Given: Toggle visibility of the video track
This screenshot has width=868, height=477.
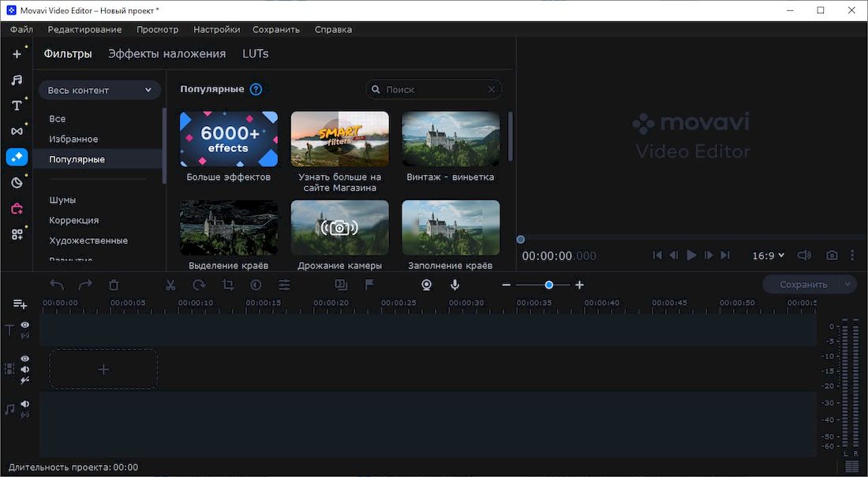Looking at the screenshot, I should tap(24, 358).
